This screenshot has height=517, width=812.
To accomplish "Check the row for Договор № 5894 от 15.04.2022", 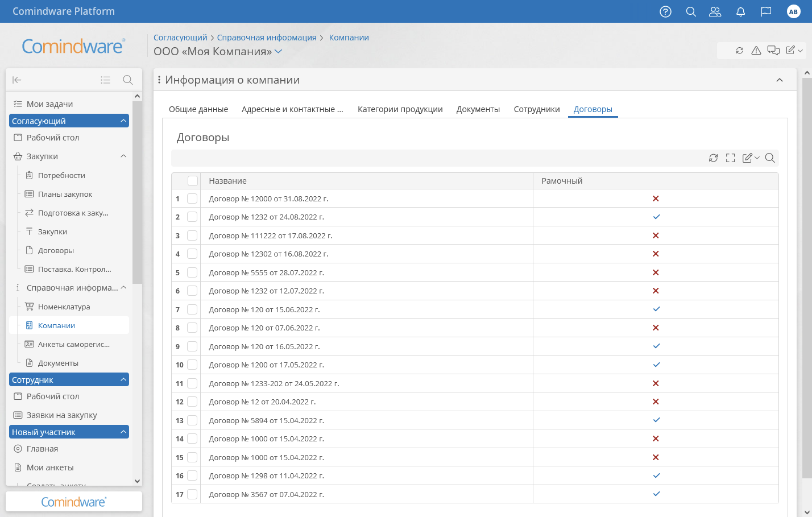I will pyautogui.click(x=192, y=420).
